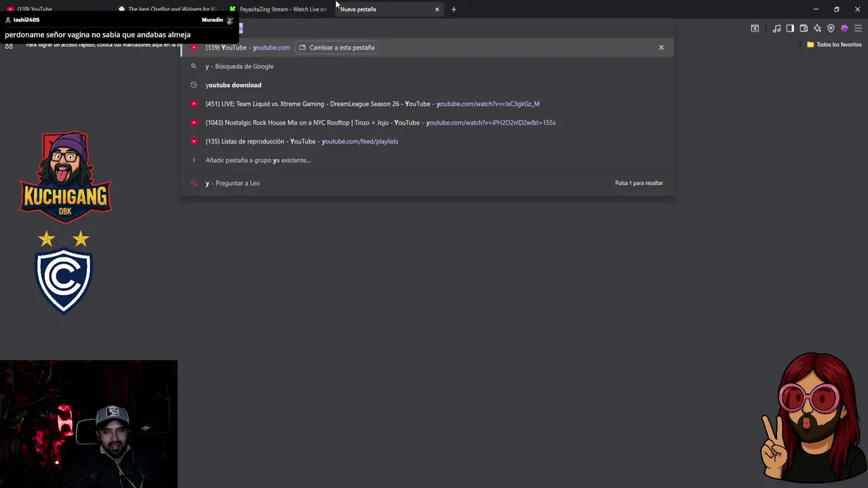Image resolution: width=868 pixels, height=488 pixels.
Task: Minimize the browser window
Action: pyautogui.click(x=816, y=9)
